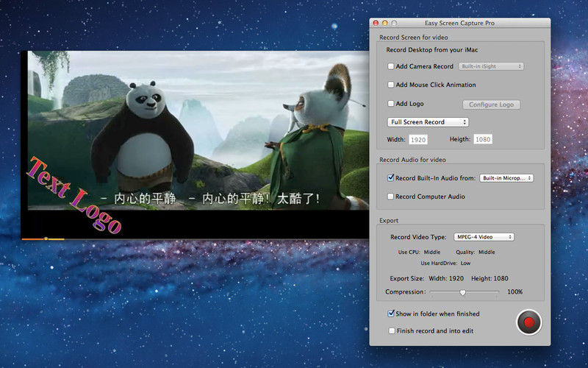This screenshot has width=588, height=368.
Task: Adjust the Compression slider handle
Action: click(x=463, y=292)
